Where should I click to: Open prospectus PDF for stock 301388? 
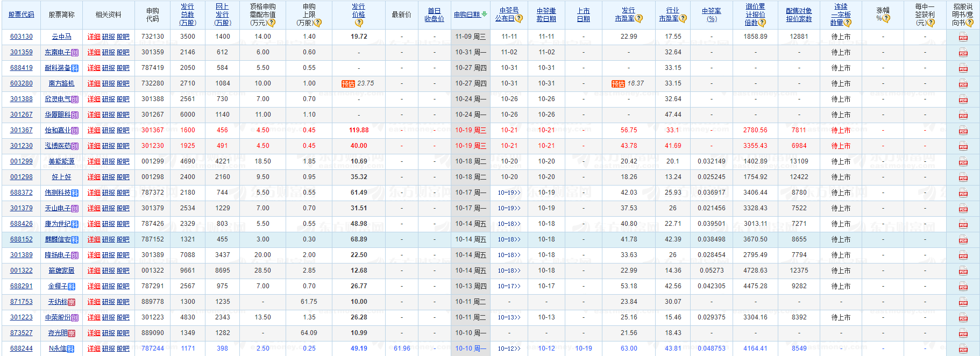(963, 99)
